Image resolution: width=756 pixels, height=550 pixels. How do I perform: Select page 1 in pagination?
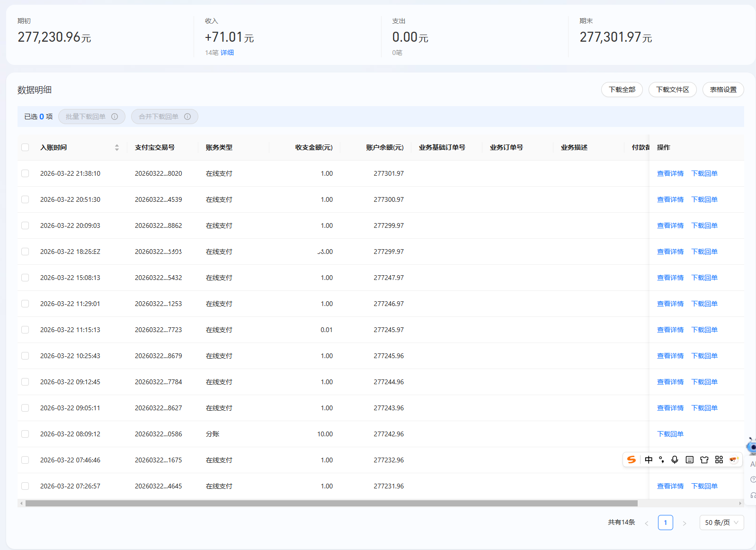[x=665, y=523]
